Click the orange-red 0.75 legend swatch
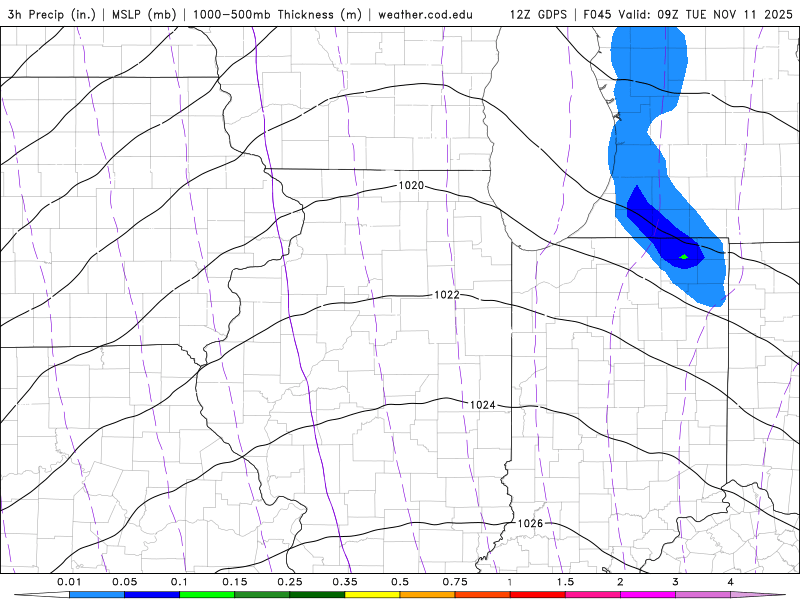The width and height of the screenshot is (800, 600). [x=483, y=595]
